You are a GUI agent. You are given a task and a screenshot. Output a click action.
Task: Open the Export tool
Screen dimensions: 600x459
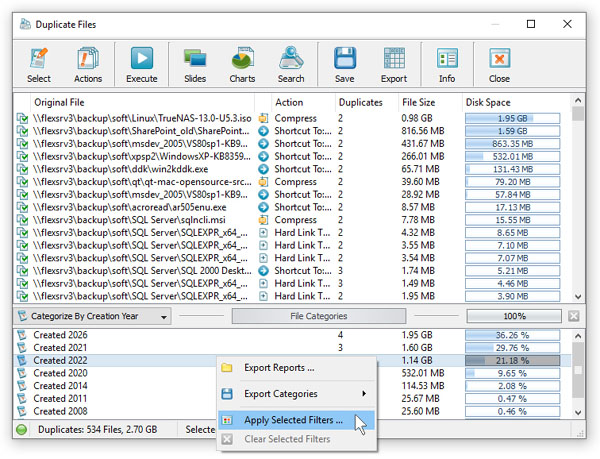coord(394,65)
